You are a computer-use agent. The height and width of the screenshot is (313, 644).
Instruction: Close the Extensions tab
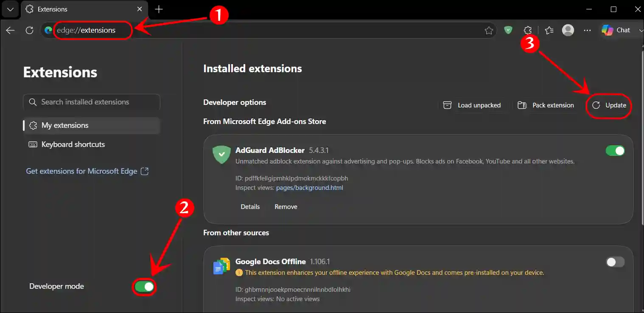point(140,9)
